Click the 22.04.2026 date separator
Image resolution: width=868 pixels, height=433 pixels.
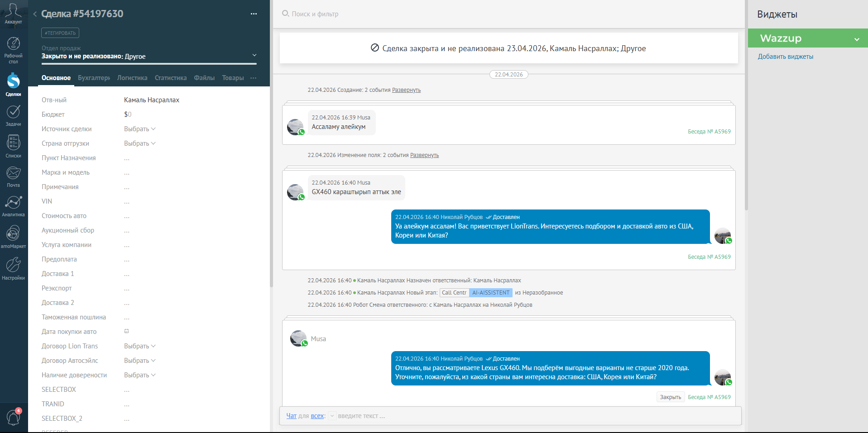509,75
